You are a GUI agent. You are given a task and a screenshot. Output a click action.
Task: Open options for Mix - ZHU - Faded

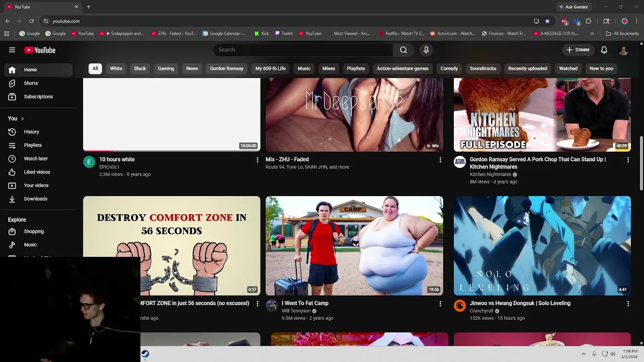[440, 160]
